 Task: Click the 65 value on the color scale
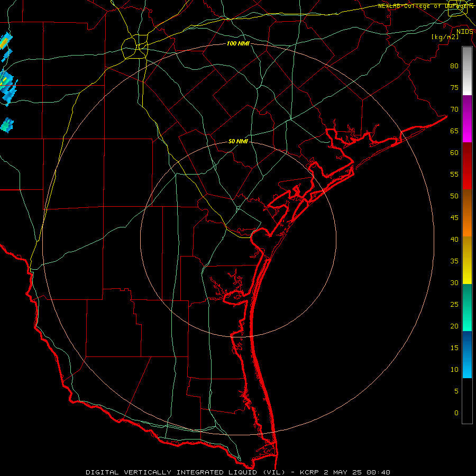(454, 131)
